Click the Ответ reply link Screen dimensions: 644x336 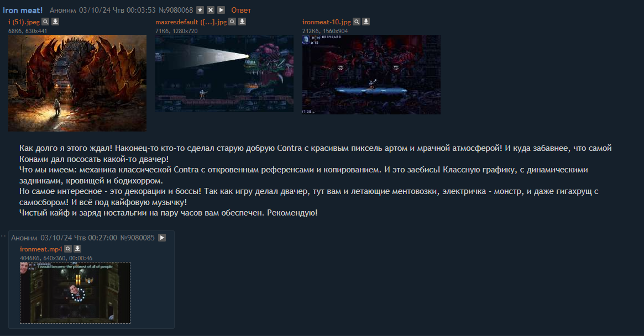click(240, 11)
